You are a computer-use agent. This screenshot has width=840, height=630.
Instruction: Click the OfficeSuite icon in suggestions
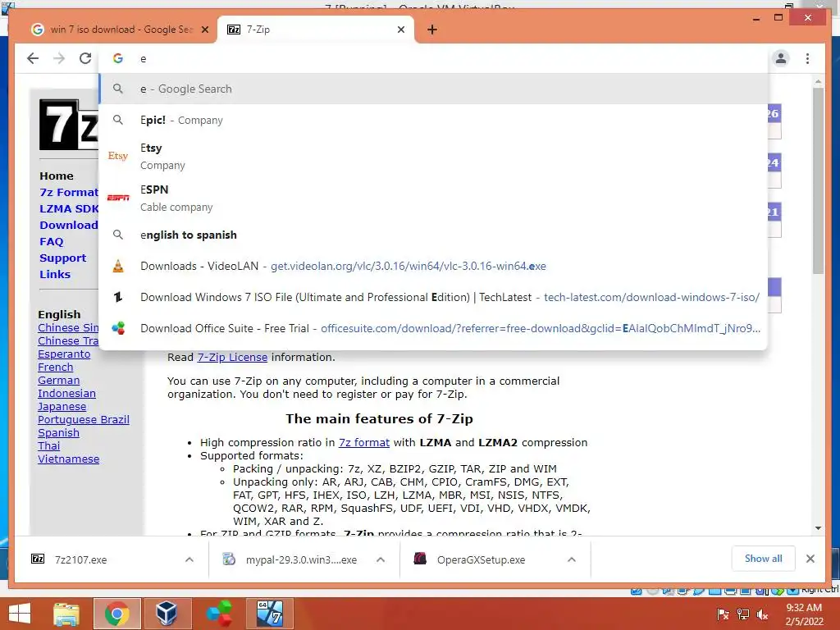click(x=118, y=328)
